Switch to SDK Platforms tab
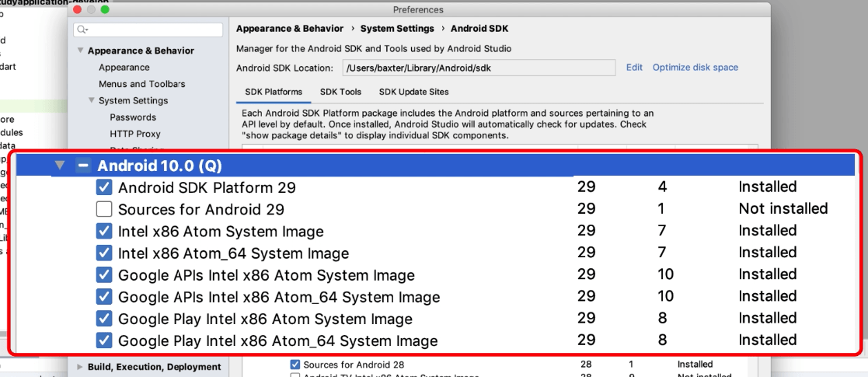 point(274,92)
